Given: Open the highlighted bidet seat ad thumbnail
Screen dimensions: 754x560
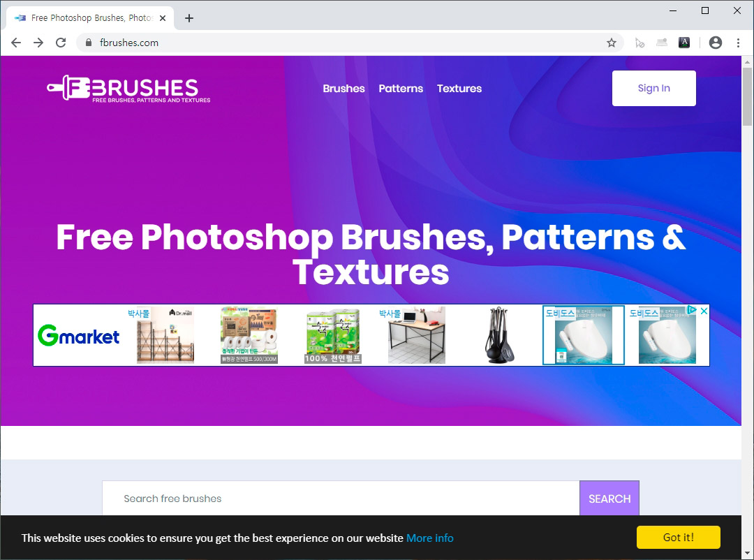Looking at the screenshot, I should [583, 335].
